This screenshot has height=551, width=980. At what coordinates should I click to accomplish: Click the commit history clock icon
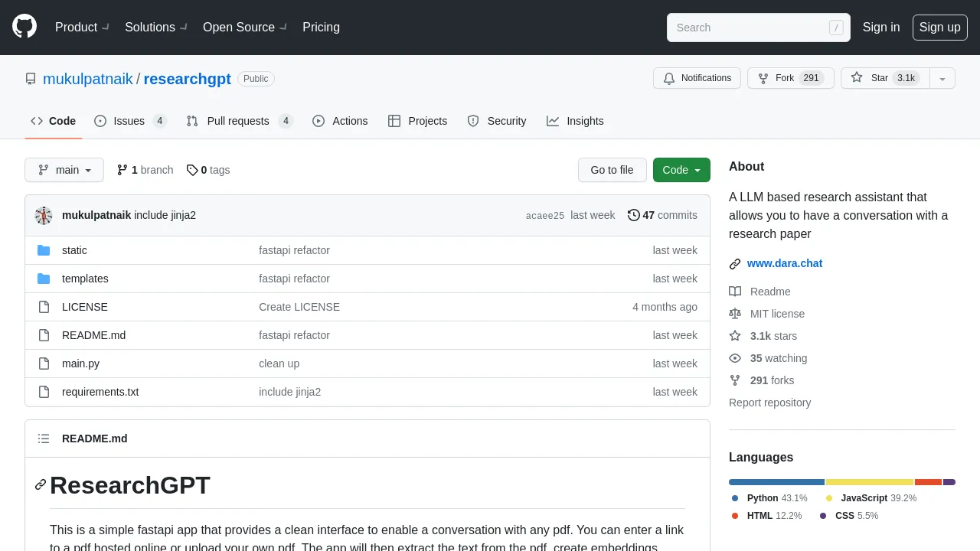click(x=633, y=215)
